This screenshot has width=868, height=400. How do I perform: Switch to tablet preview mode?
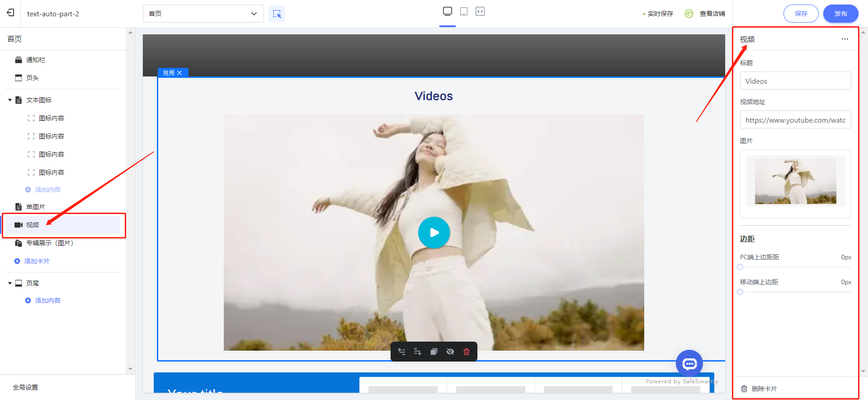[464, 11]
